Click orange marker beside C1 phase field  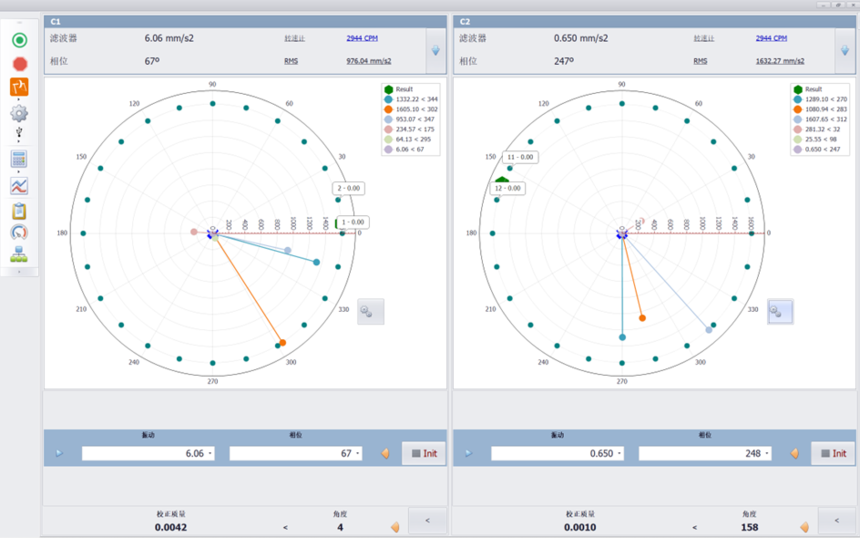click(385, 454)
